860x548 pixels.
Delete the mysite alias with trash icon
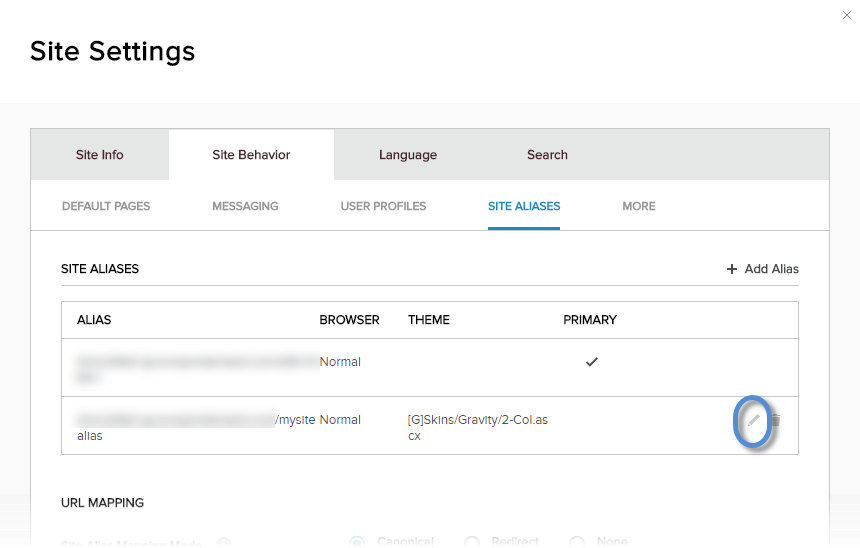point(776,420)
